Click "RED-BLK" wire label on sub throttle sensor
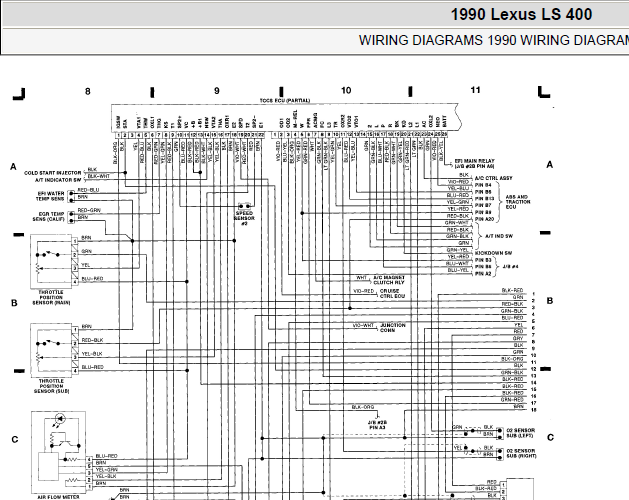The height and width of the screenshot is (500, 629). tap(92, 340)
